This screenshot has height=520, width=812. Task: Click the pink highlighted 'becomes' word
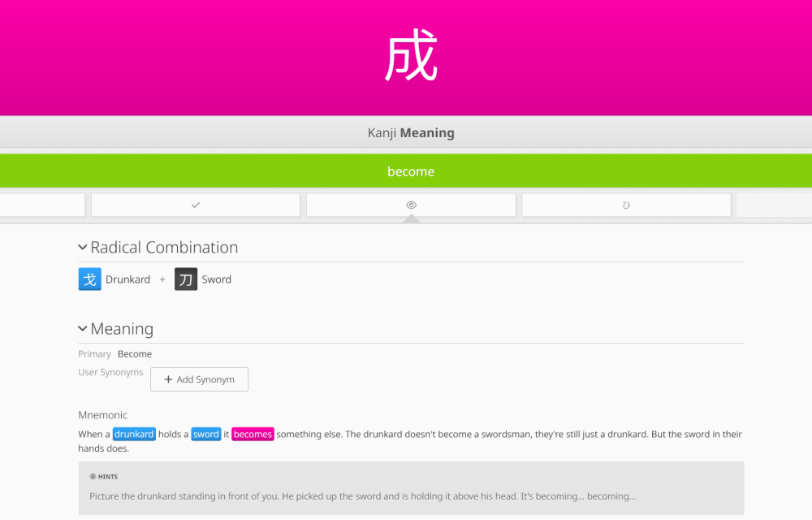tap(253, 435)
